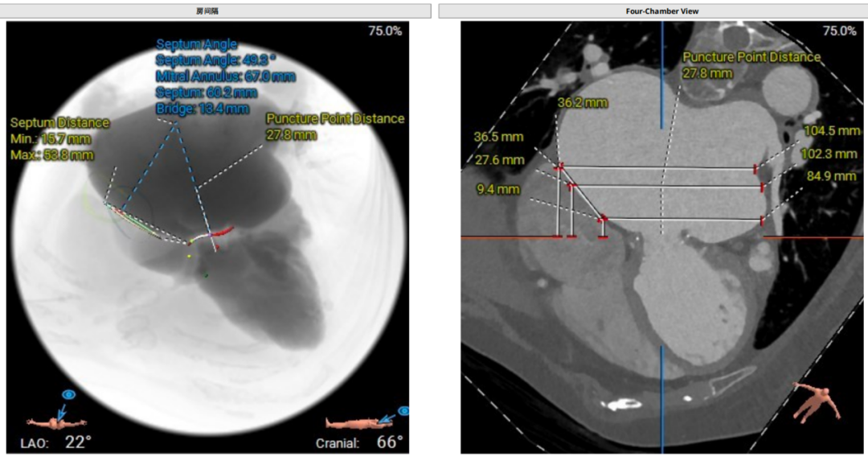Click the LAO 22° angle readout
The image size is (868, 461).
56,442
